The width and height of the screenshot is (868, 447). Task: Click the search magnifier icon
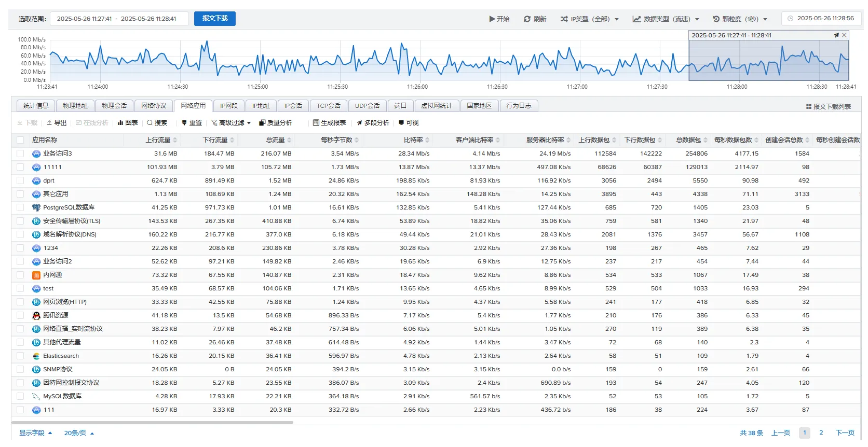coord(150,123)
